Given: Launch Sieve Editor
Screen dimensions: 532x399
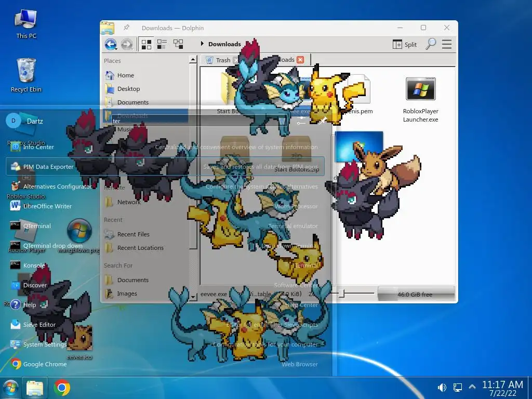Looking at the screenshot, I should pos(165,324).
